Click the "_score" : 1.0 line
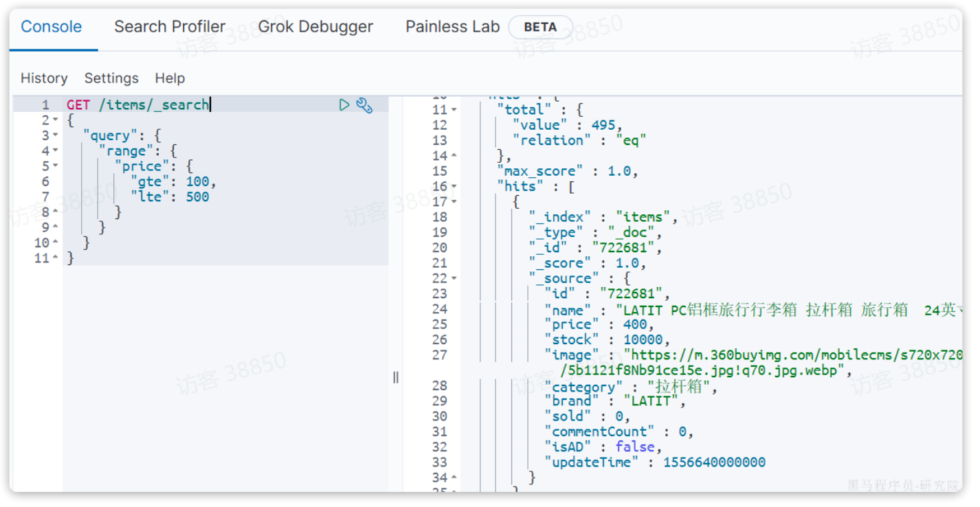980x507 pixels. tap(588, 263)
